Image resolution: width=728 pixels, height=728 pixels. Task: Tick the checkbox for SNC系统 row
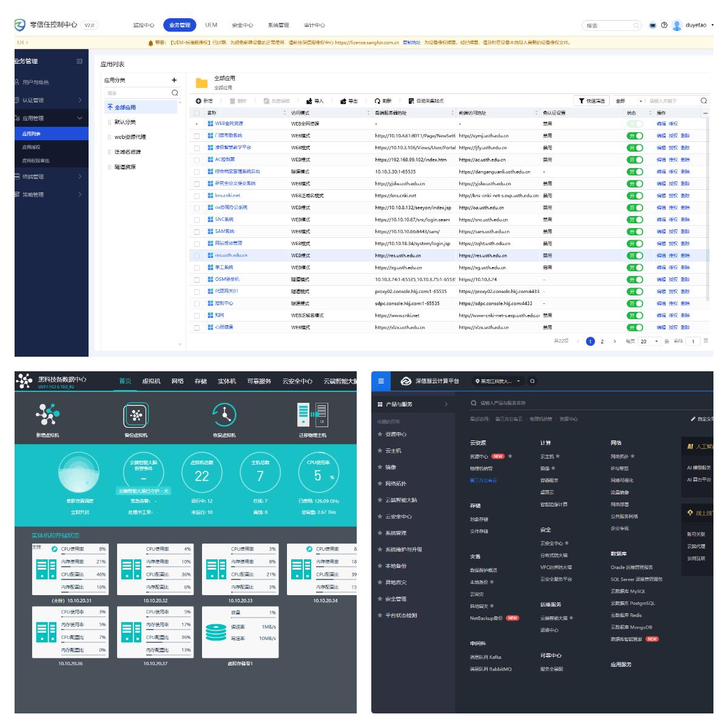point(197,220)
